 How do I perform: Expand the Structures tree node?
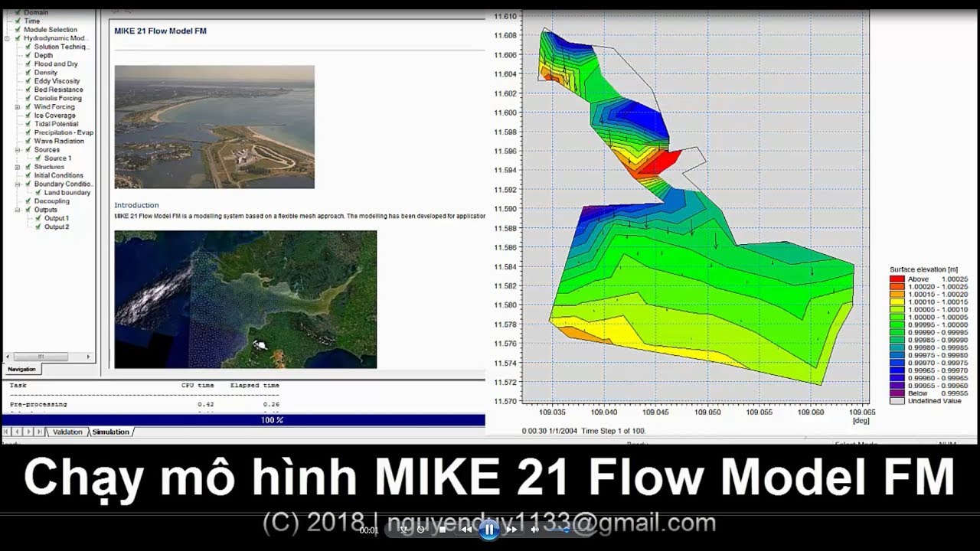17,167
